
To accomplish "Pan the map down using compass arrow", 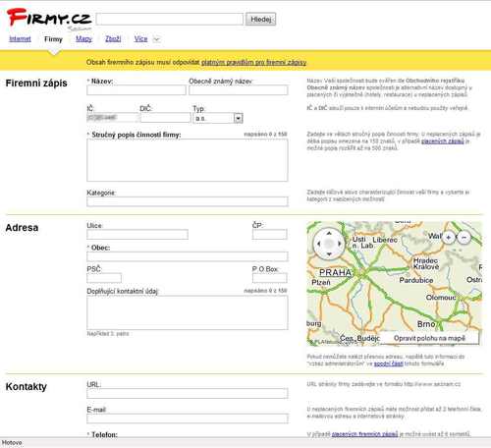I will tap(329, 253).
